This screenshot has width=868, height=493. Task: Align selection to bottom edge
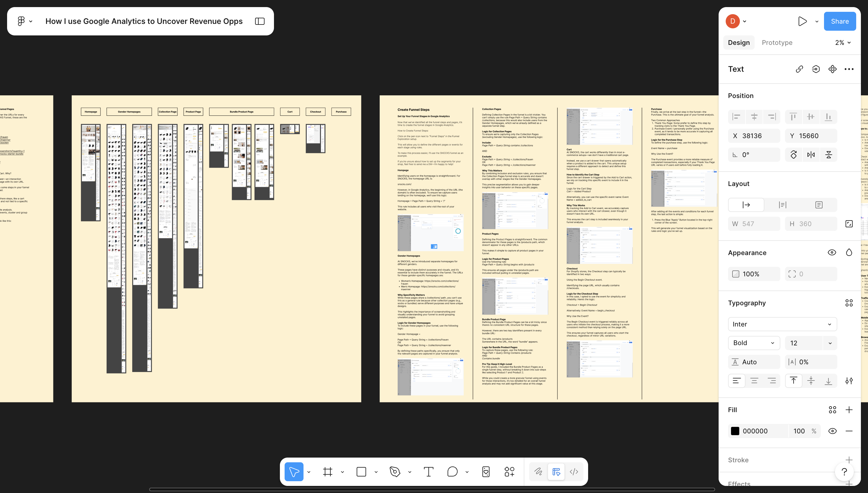click(828, 117)
